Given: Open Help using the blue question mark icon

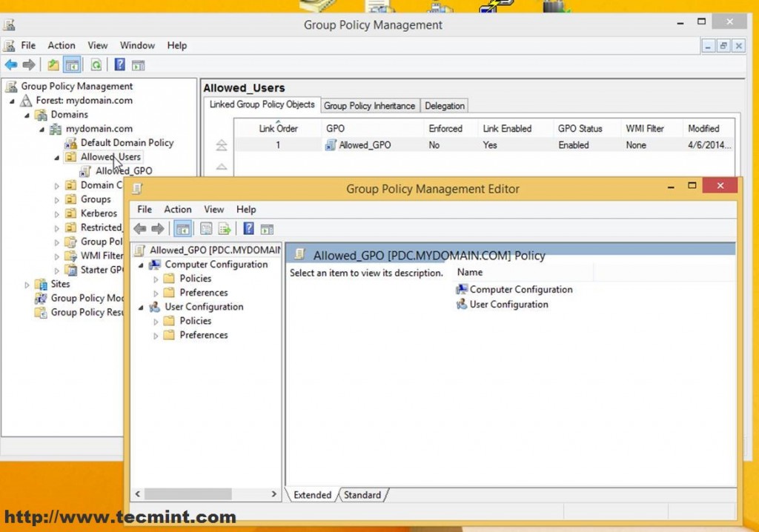Looking at the screenshot, I should click(119, 64).
